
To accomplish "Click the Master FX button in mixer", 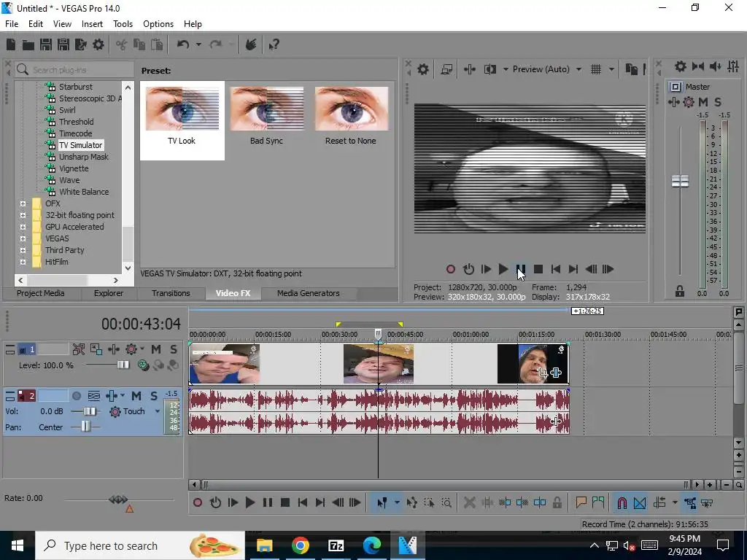I will point(673,102).
